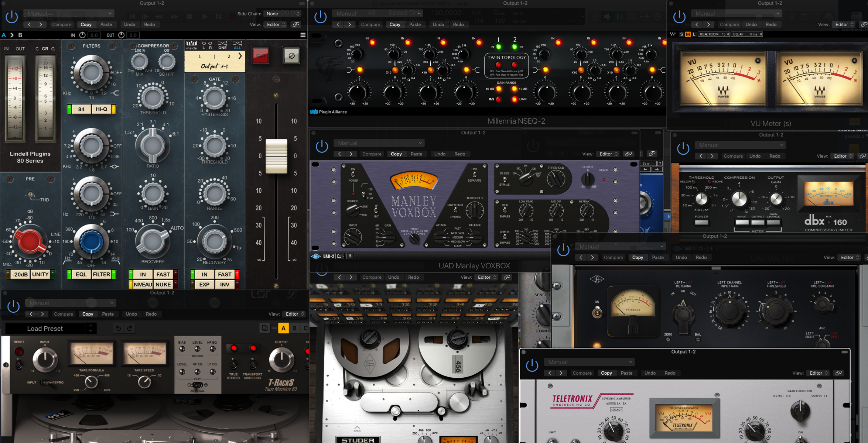
Task: Select the B preset slot in T-RackS
Action: (294, 328)
